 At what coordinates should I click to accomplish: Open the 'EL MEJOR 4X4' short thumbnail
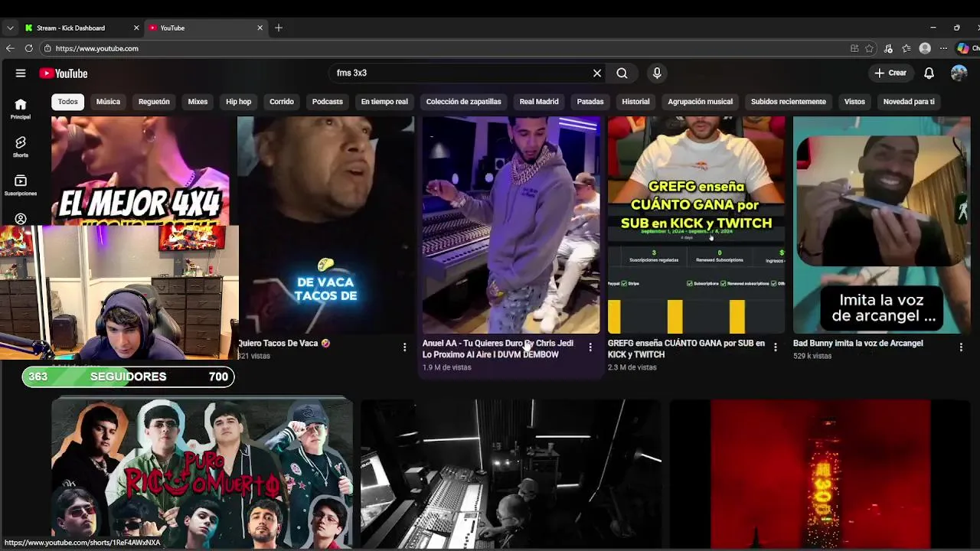140,171
